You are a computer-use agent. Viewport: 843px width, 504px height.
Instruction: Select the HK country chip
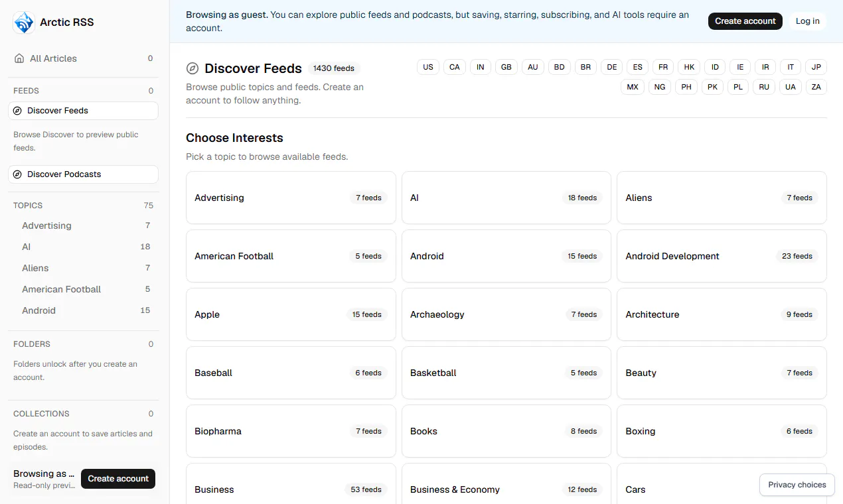pyautogui.click(x=689, y=67)
